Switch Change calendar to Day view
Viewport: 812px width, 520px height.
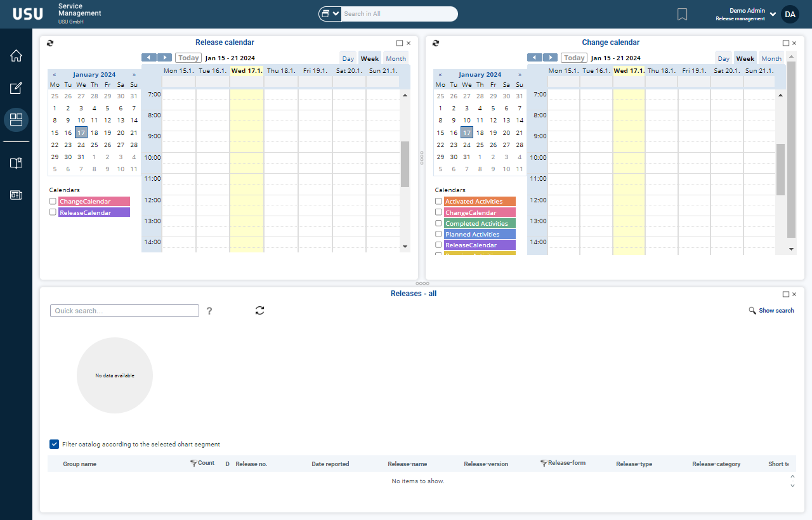coord(723,58)
